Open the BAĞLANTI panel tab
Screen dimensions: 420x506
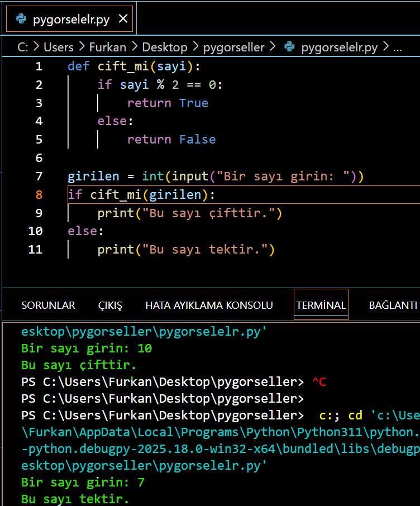tap(393, 305)
